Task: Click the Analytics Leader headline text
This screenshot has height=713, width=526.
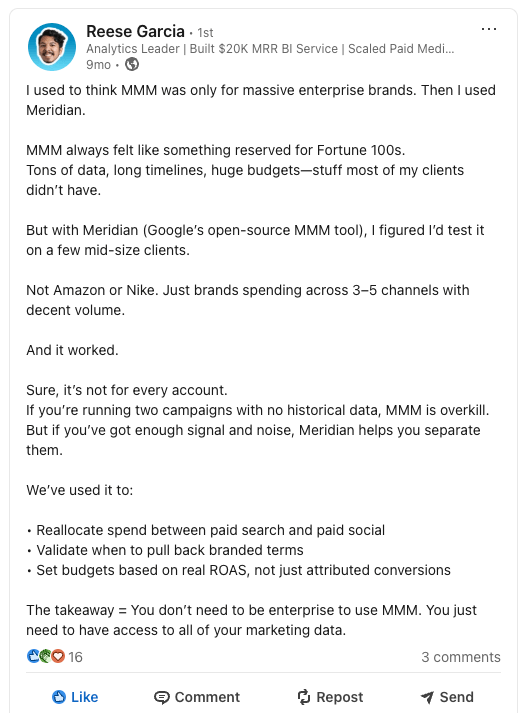Action: tap(270, 49)
